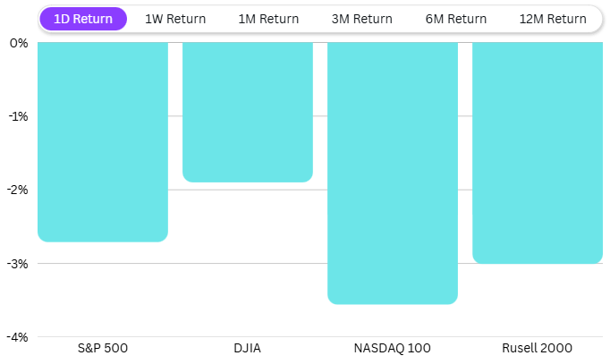Viewport: 610px width, 364px height.
Task: Click the NASDAQ 100 axis label
Action: (393, 348)
